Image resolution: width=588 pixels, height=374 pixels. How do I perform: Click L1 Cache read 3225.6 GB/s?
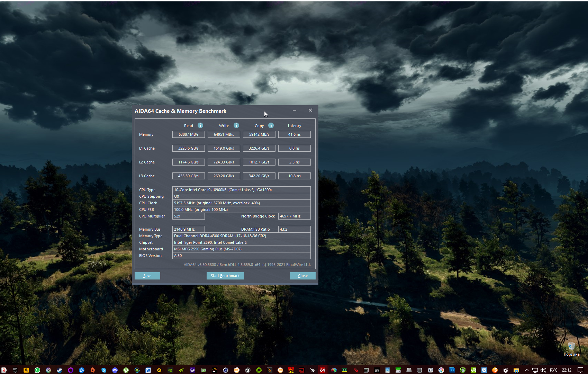pyautogui.click(x=189, y=148)
